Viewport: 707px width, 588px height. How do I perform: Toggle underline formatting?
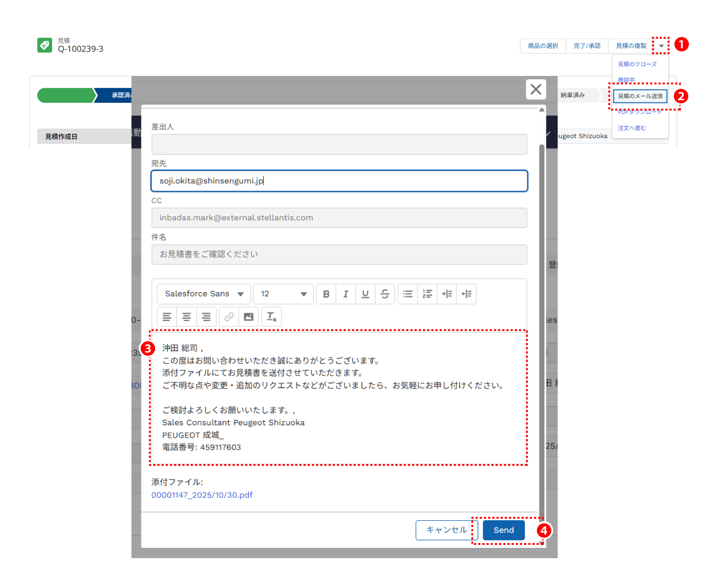(x=365, y=294)
